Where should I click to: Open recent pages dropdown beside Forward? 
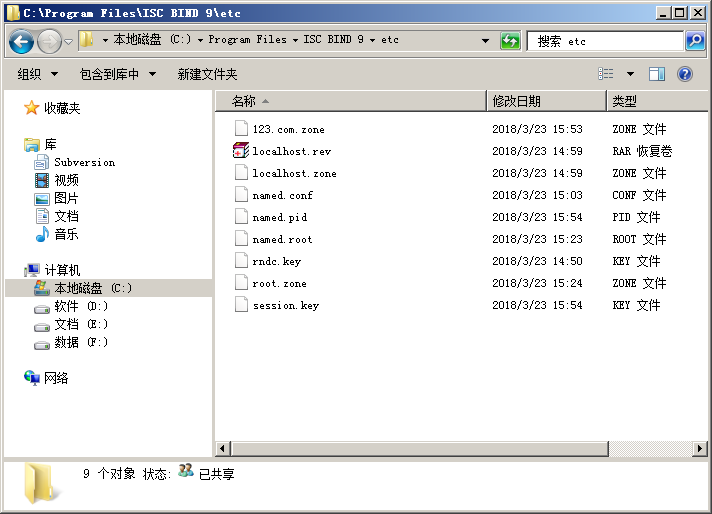click(69, 42)
